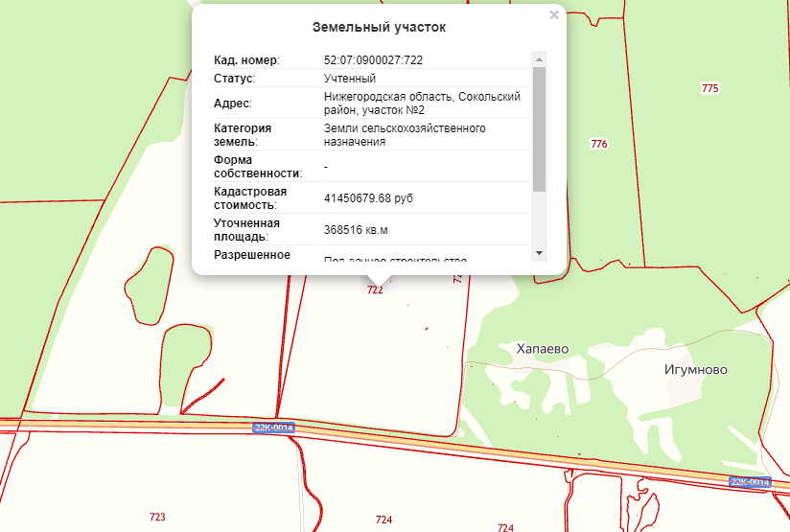790x532 pixels.
Task: Select parcel label 776 on the map
Action: pos(599,144)
